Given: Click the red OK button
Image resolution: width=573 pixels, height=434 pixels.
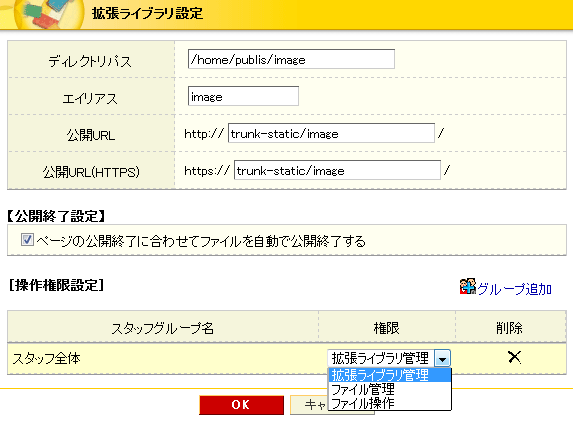Looking at the screenshot, I should 241,405.
